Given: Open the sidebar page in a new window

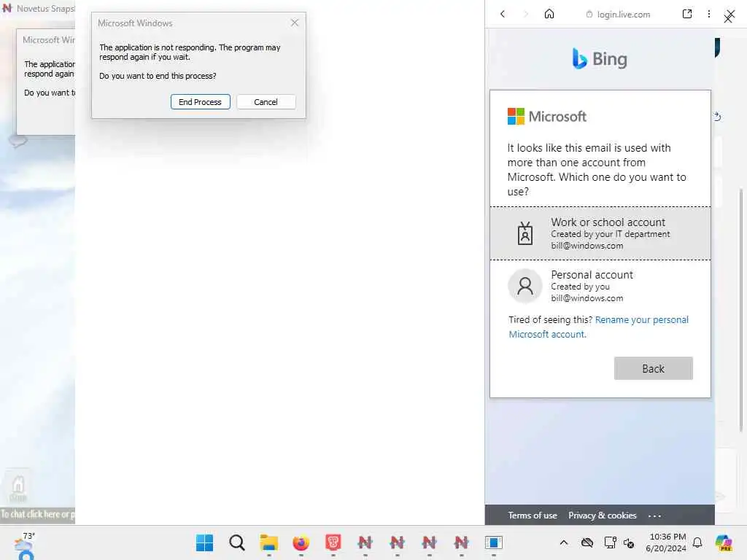Looking at the screenshot, I should pyautogui.click(x=687, y=14).
